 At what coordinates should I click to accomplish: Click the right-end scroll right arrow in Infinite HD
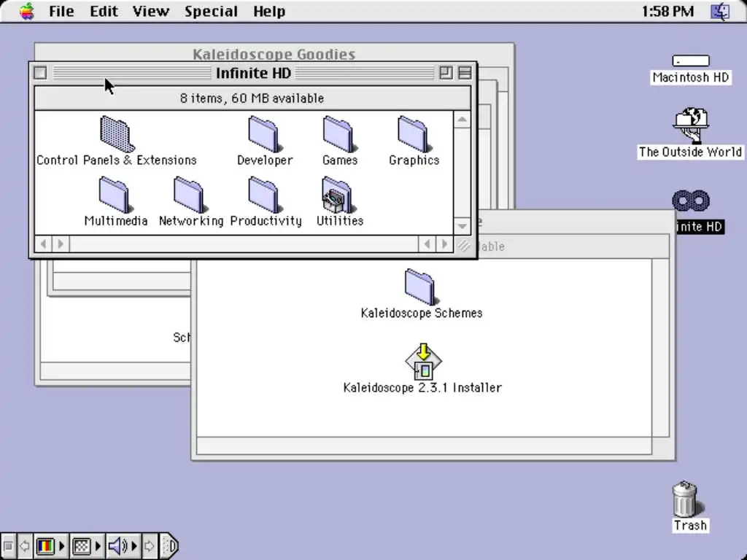pyautogui.click(x=444, y=244)
